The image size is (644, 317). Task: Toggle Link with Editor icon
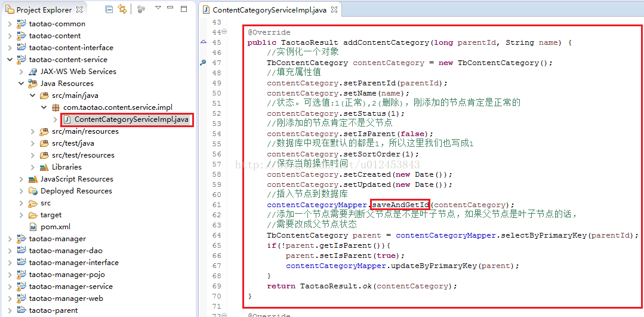[x=122, y=9]
